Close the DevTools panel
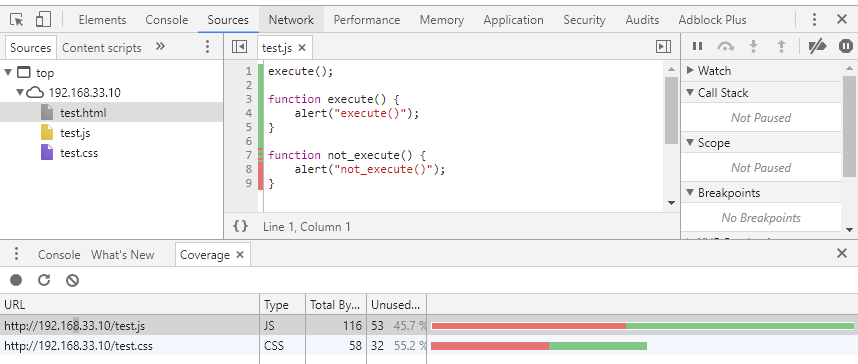Screen dimensions: 858x364 [842, 20]
